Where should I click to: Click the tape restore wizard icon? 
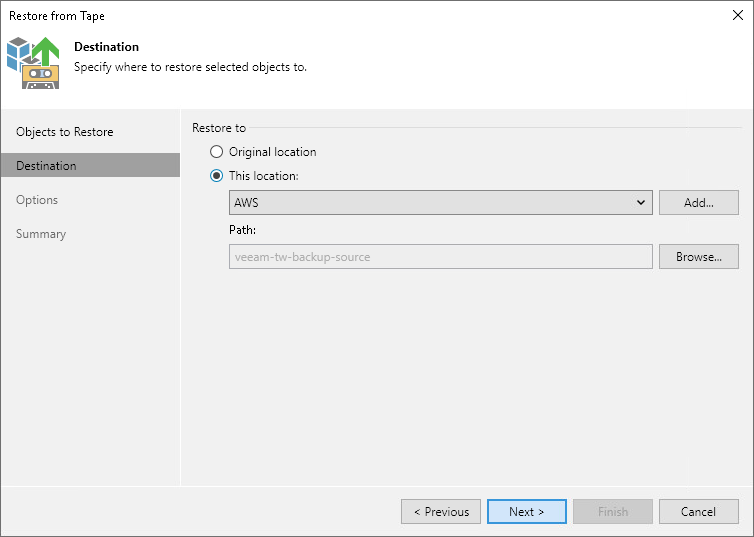[33, 63]
